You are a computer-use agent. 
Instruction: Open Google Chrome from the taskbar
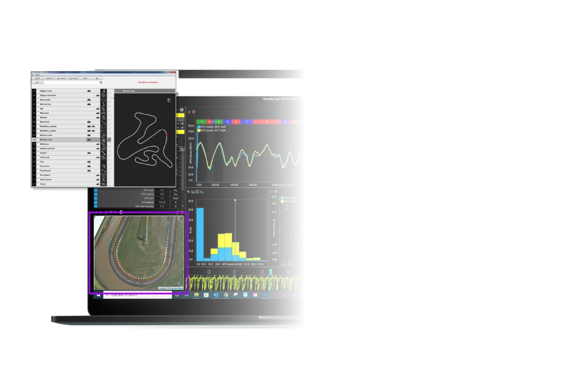click(x=226, y=294)
